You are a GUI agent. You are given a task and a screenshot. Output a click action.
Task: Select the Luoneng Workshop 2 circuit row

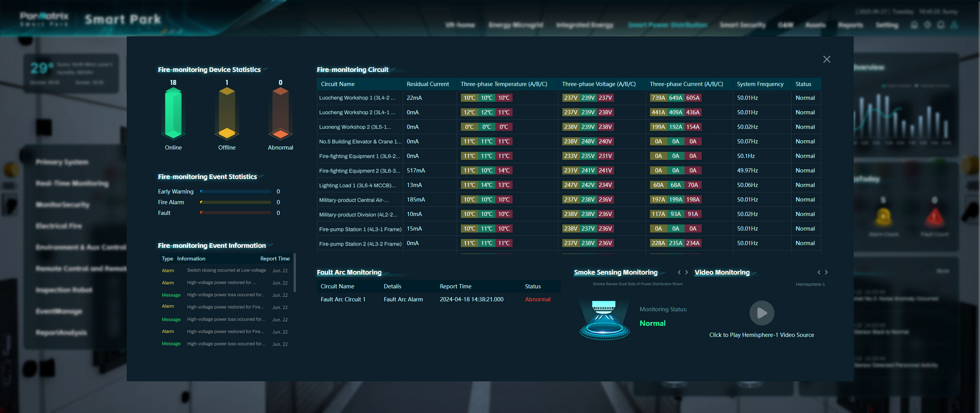point(569,127)
